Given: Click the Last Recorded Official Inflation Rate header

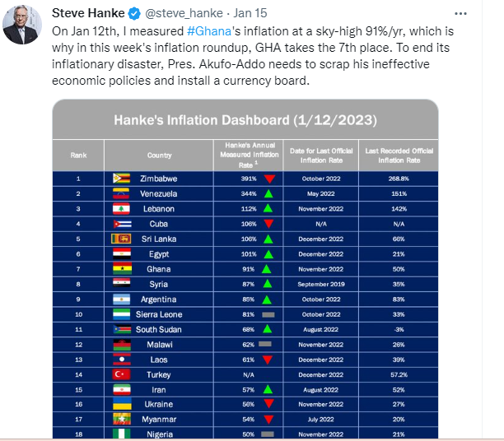Looking at the screenshot, I should tap(398, 154).
